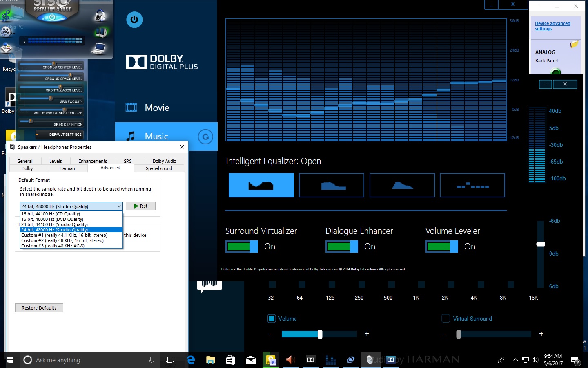This screenshot has height=368, width=588.
Task: Open the network tray icon
Action: pyautogui.click(x=526, y=360)
